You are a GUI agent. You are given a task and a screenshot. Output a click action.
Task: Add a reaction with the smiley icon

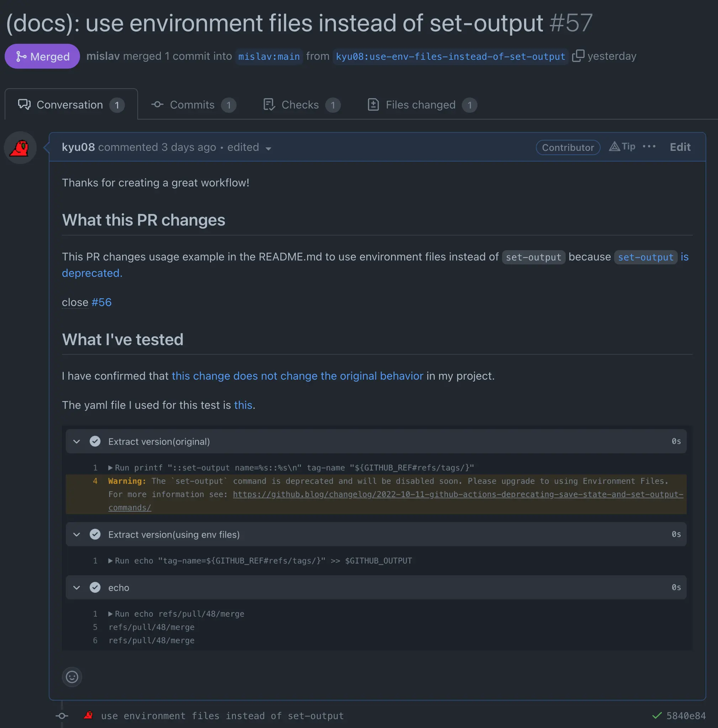tap(72, 677)
